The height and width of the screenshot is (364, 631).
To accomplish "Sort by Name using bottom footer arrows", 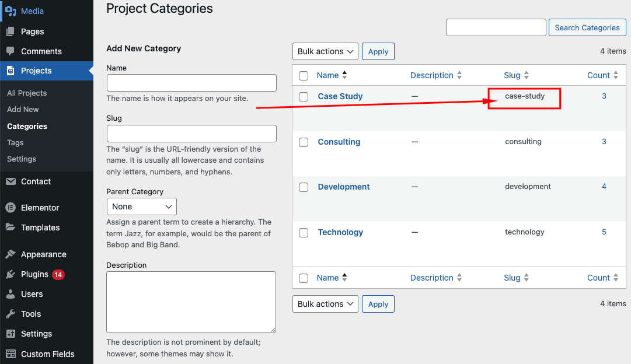I will click(344, 278).
